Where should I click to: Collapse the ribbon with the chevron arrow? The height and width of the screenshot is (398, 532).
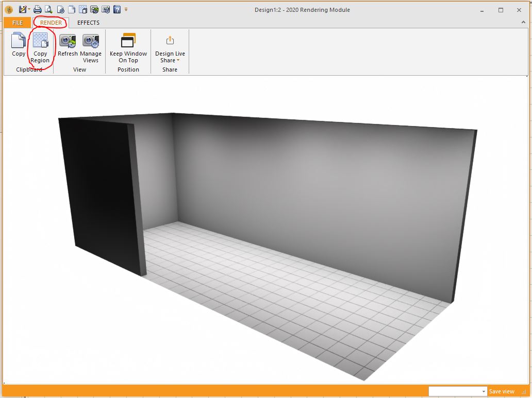pos(523,23)
